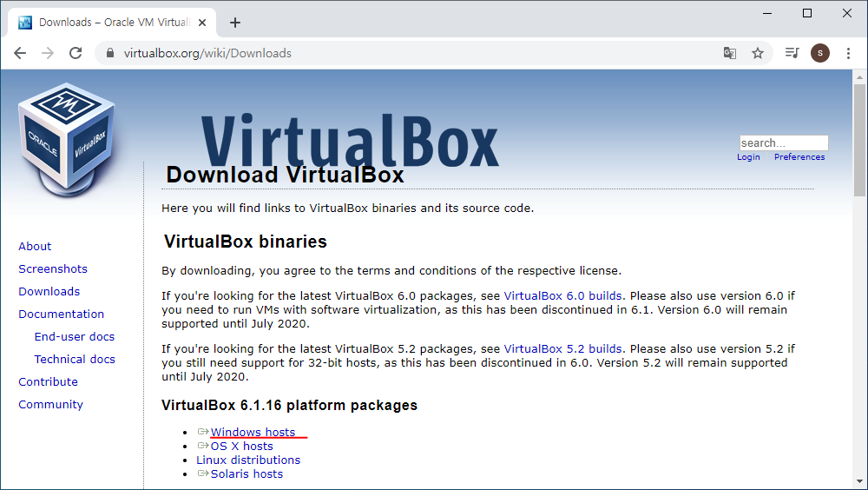868x490 pixels.
Task: Open the Preferences link
Action: click(x=799, y=157)
